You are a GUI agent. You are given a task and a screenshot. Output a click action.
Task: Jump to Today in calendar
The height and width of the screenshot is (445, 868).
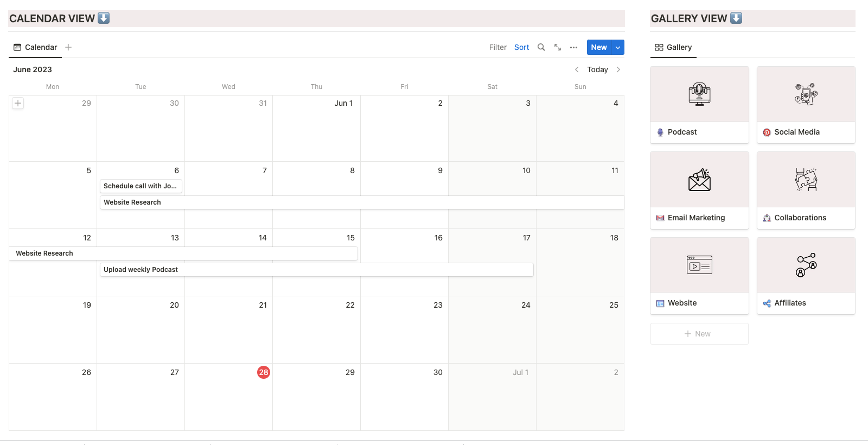tap(597, 69)
